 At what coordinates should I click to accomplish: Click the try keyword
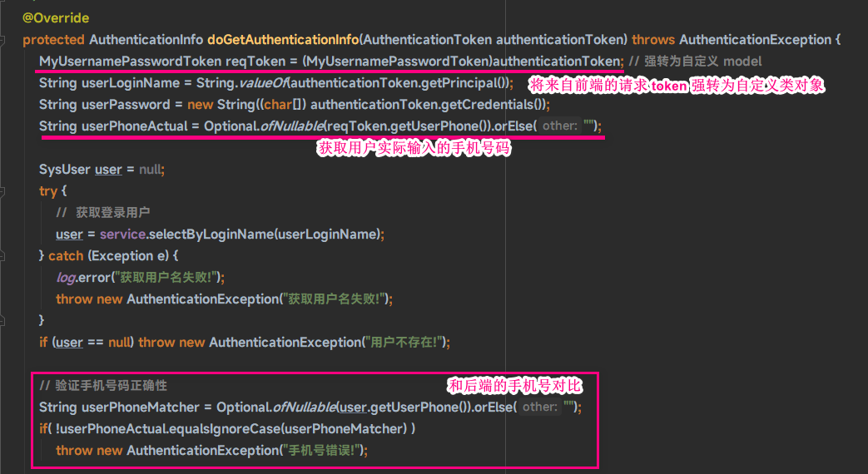click(47, 190)
